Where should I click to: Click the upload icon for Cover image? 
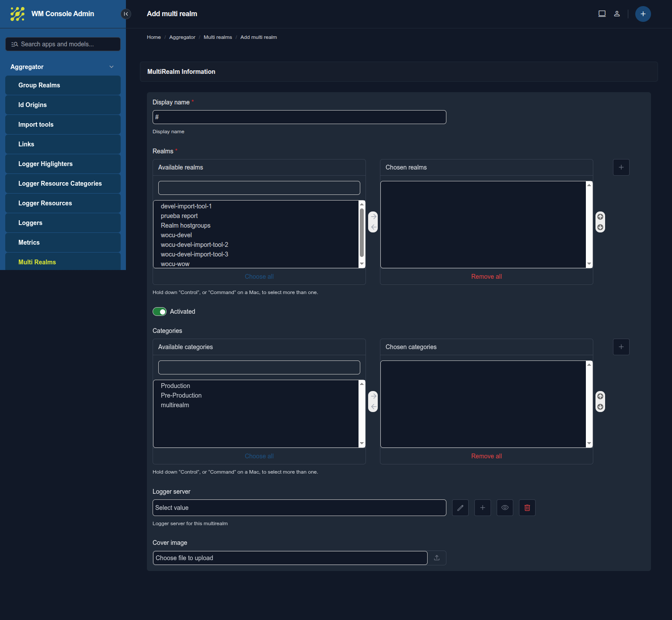click(437, 558)
